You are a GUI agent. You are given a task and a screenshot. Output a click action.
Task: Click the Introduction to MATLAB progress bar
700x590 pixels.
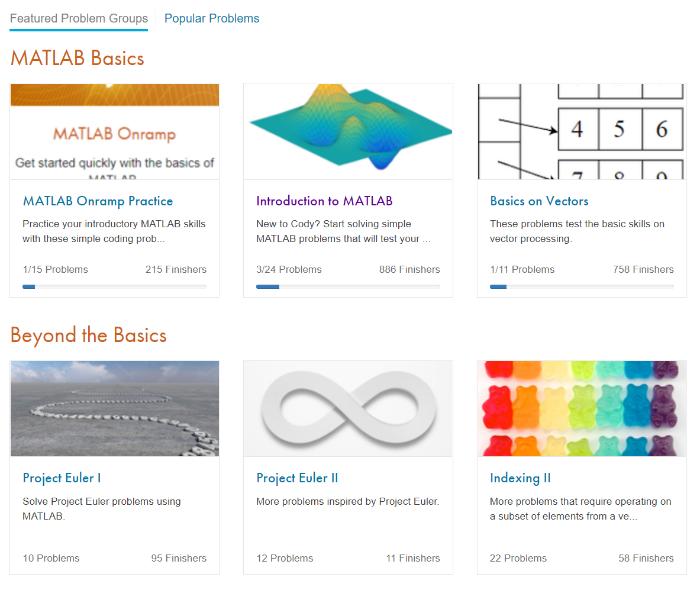point(348,286)
